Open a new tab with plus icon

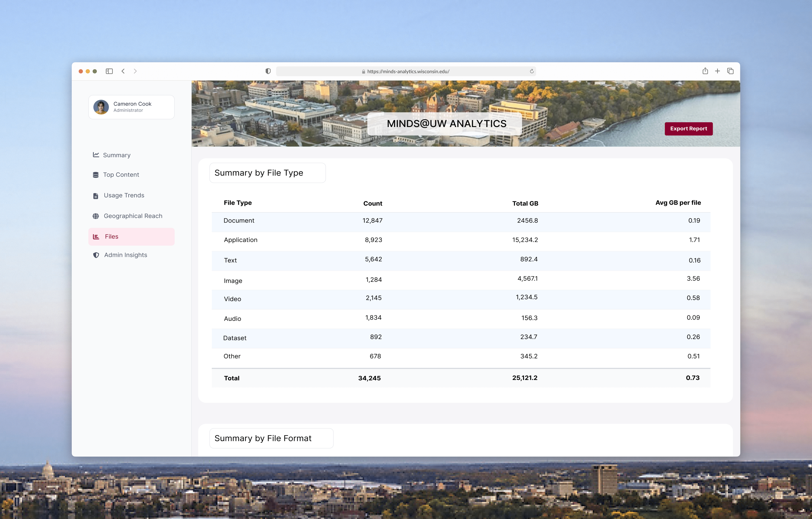click(x=717, y=71)
